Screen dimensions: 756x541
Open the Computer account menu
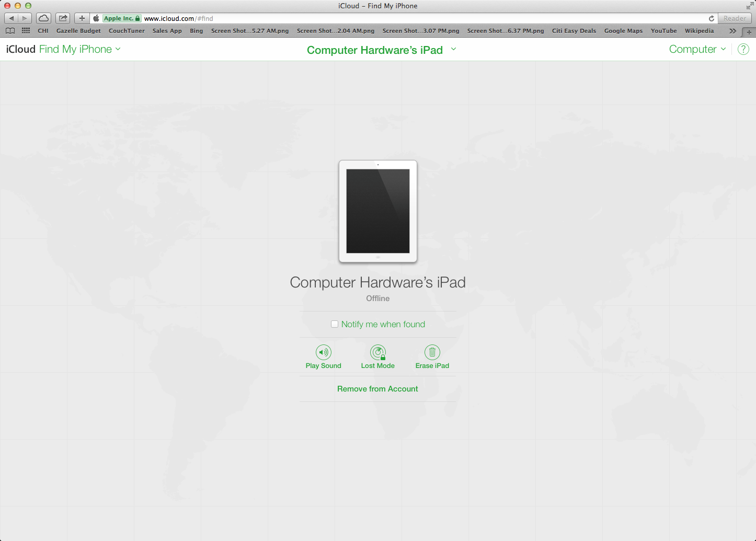click(x=697, y=49)
